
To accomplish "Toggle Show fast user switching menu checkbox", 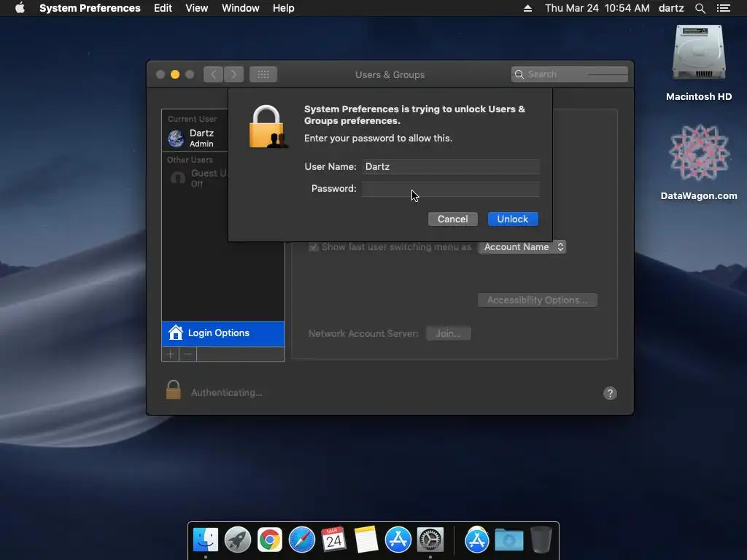I will 314,246.
